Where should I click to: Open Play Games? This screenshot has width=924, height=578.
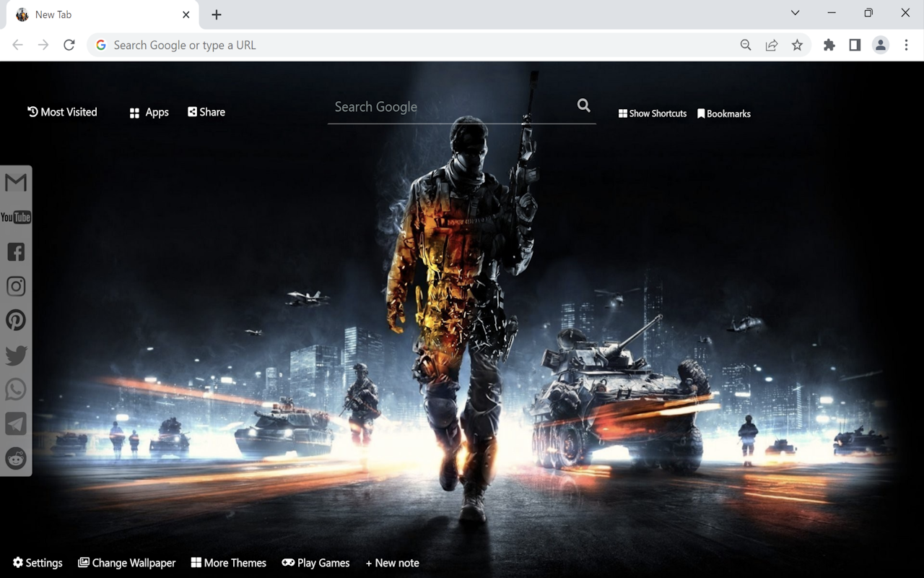click(315, 563)
